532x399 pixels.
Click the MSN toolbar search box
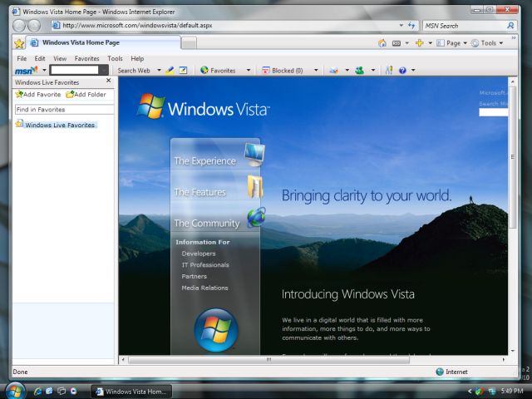coord(74,70)
